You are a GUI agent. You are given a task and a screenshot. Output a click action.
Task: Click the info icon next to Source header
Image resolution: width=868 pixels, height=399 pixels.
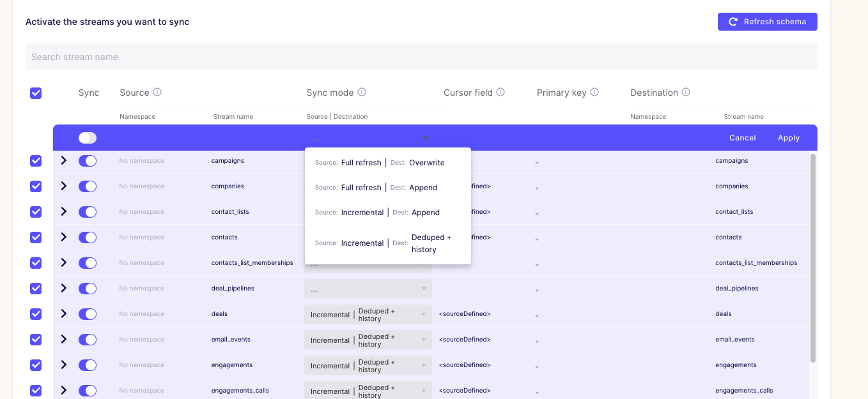158,92
